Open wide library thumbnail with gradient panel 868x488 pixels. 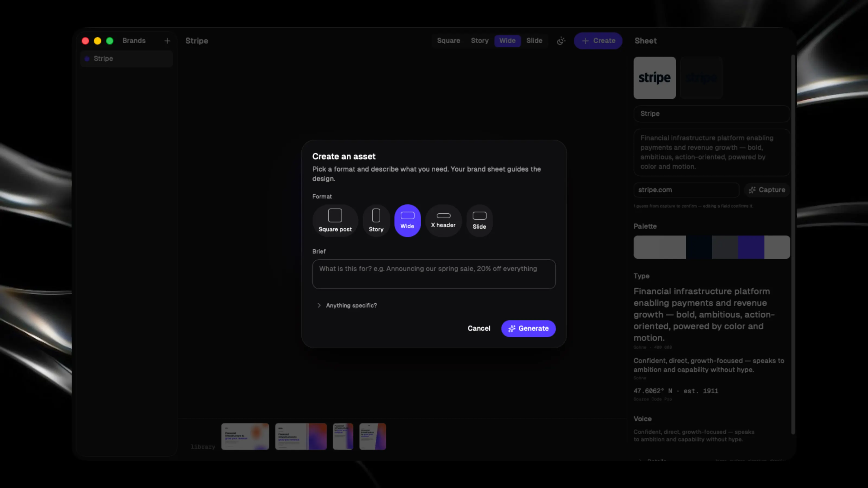(301, 436)
